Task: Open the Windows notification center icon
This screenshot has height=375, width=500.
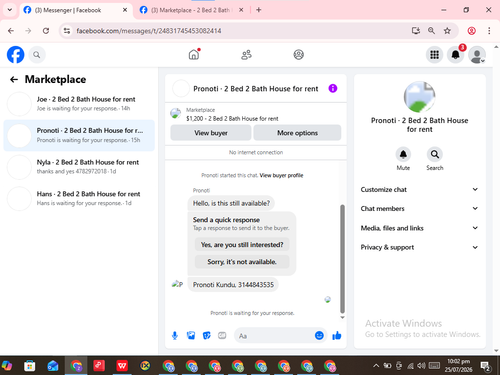Action: coord(485,366)
